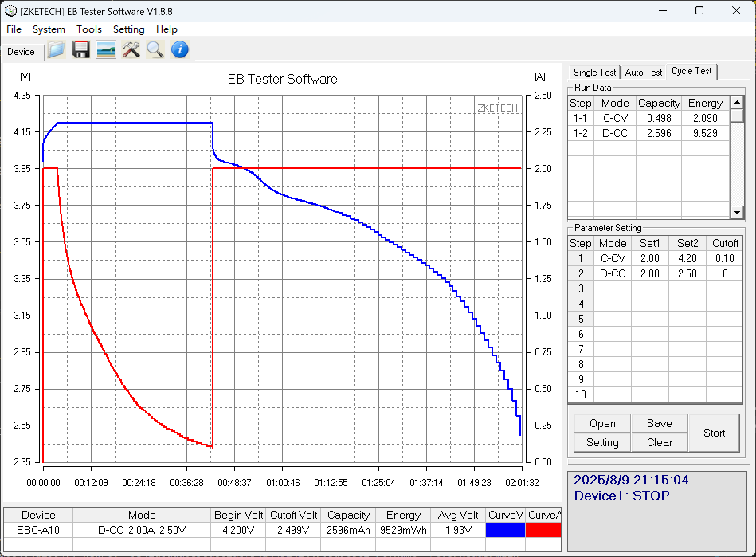
Task: Click the 01:00:46 time axis label
Action: (283, 483)
